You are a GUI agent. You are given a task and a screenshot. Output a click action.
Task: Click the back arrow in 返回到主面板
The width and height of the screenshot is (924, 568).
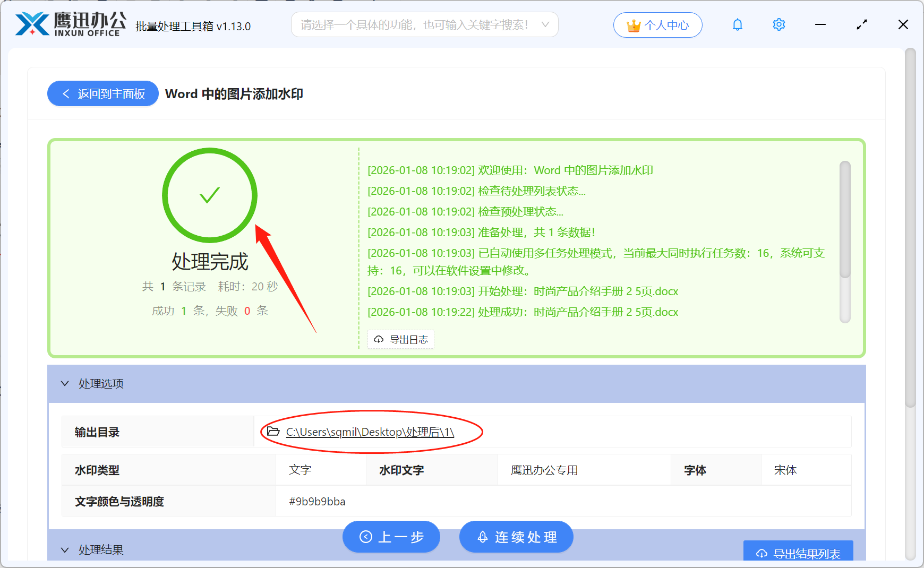click(66, 93)
